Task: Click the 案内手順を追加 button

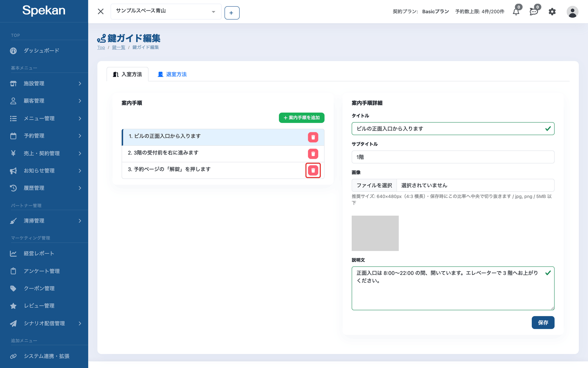Action: (x=302, y=118)
